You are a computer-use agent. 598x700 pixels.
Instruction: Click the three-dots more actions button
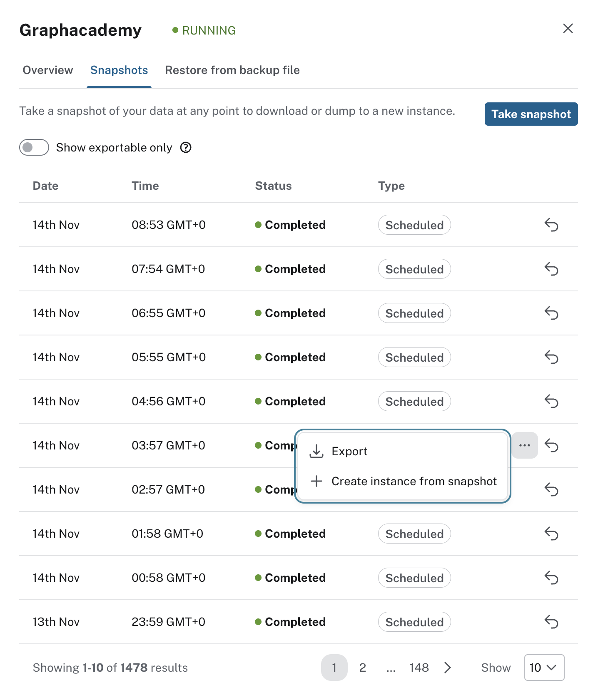pyautogui.click(x=524, y=445)
